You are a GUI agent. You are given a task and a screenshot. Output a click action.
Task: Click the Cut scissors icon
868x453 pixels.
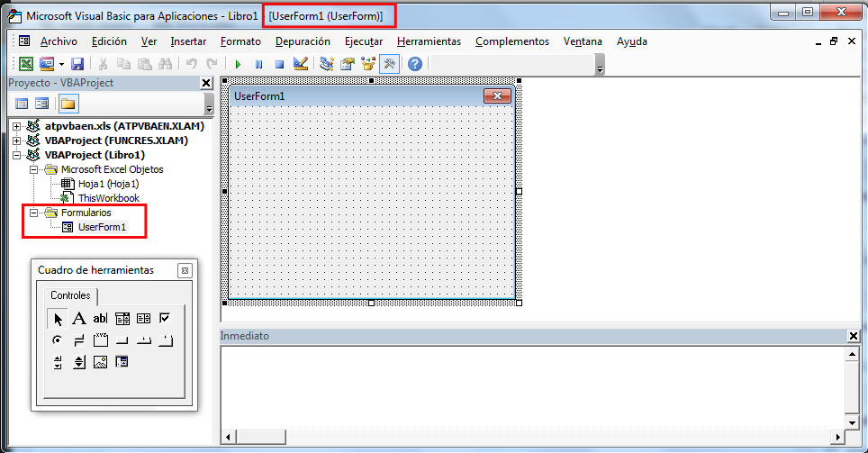[103, 64]
